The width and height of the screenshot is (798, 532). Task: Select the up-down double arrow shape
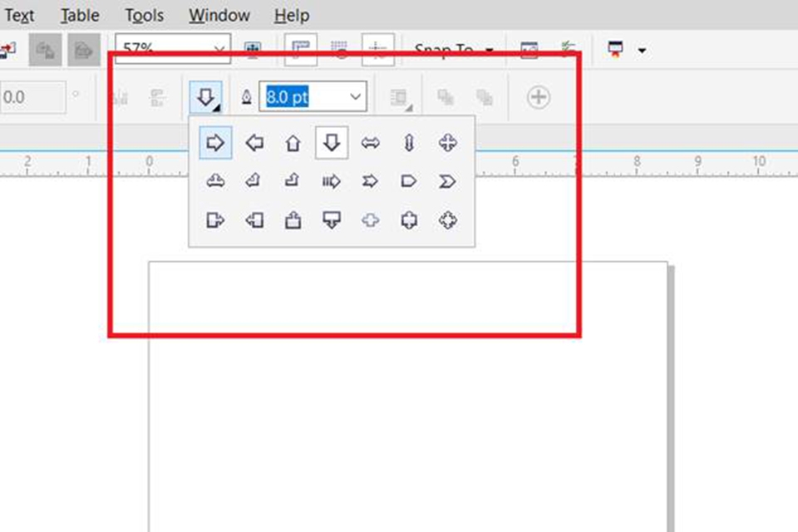click(x=409, y=142)
